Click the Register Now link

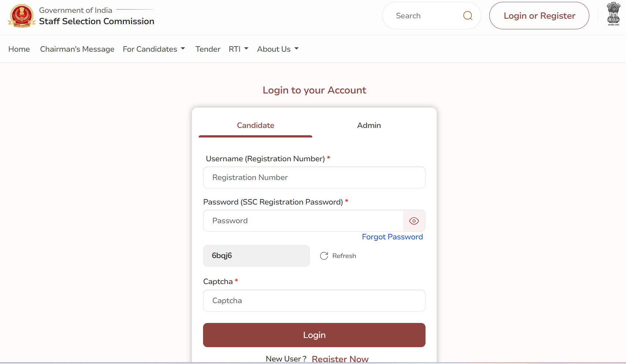tap(340, 358)
